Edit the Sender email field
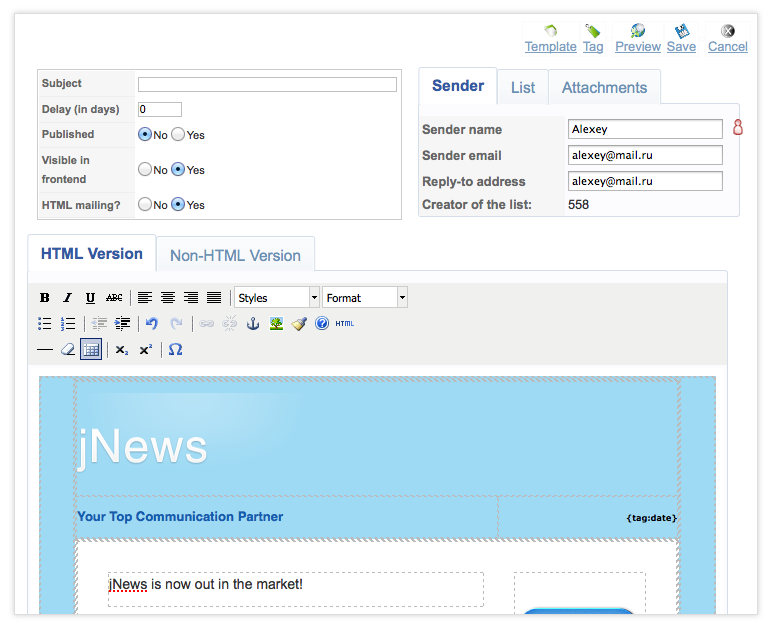Viewport: 771px width, 625px height. pyautogui.click(x=645, y=155)
